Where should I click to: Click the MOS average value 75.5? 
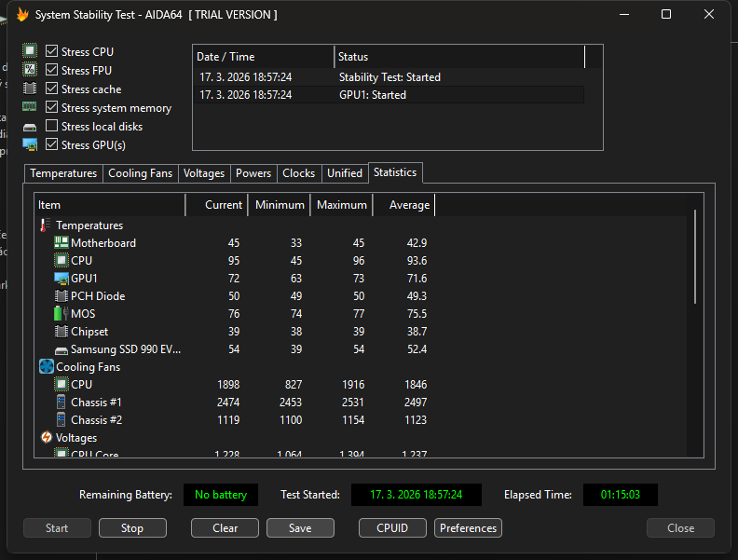pyautogui.click(x=417, y=314)
